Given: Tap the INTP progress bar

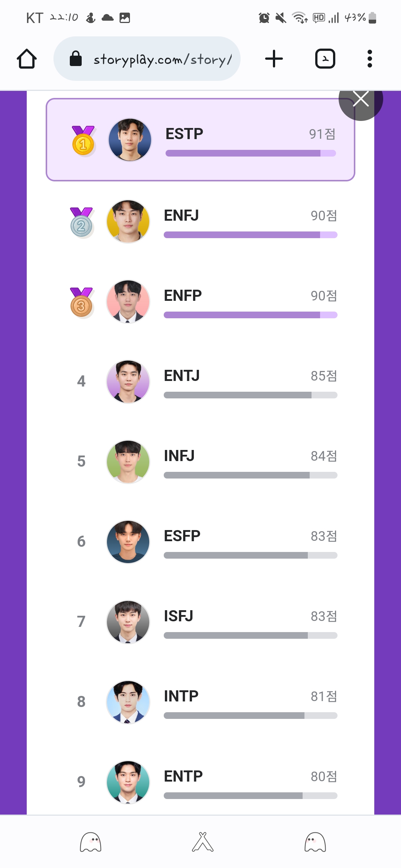Looking at the screenshot, I should tap(250, 716).
